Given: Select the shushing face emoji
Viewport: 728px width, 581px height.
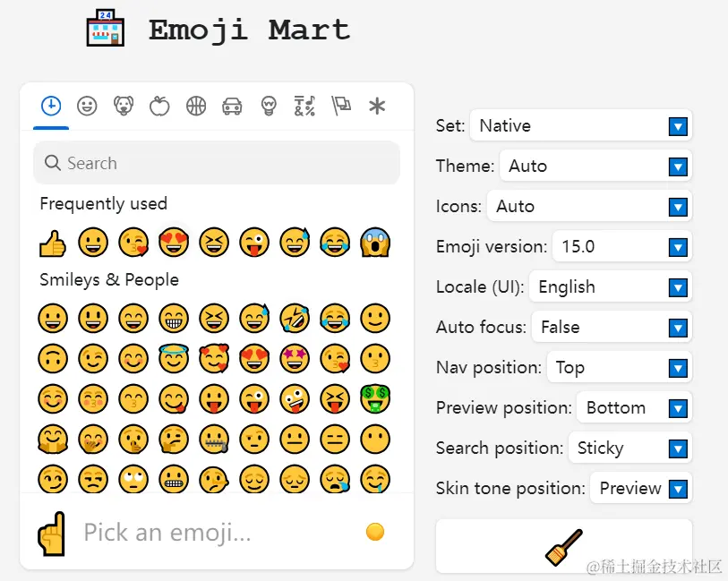Looking at the screenshot, I should tap(133, 440).
